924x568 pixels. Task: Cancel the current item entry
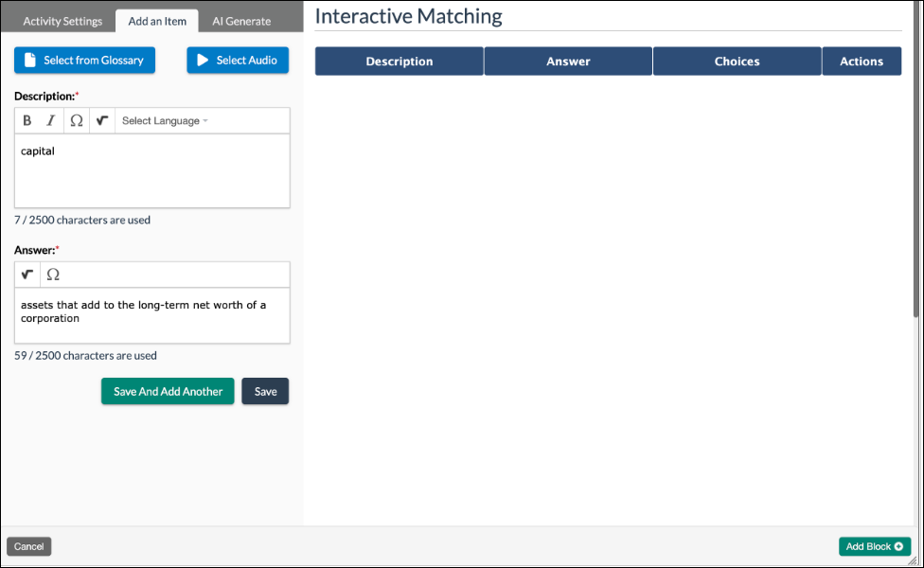[28, 546]
